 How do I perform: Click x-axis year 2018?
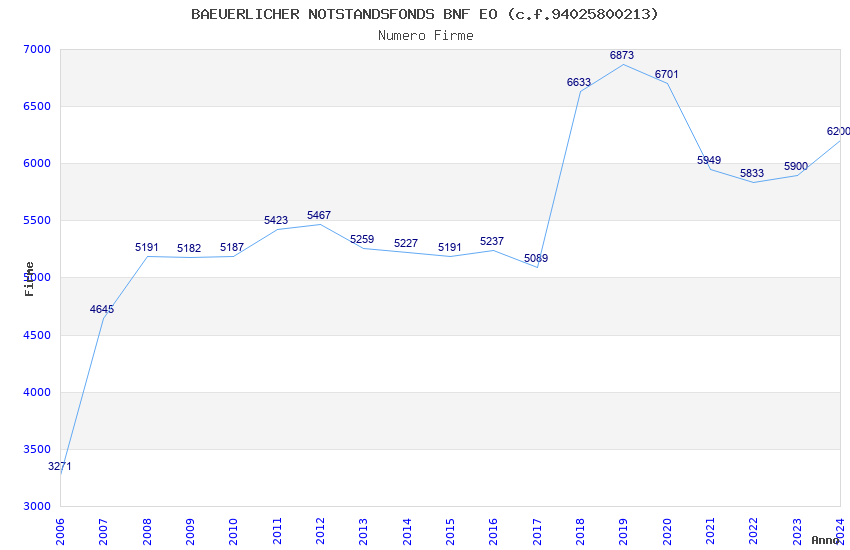(581, 532)
